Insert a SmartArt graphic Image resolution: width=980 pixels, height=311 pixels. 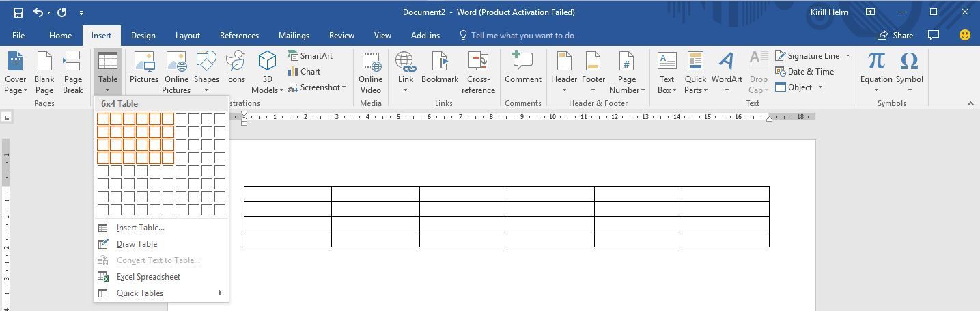pyautogui.click(x=310, y=56)
